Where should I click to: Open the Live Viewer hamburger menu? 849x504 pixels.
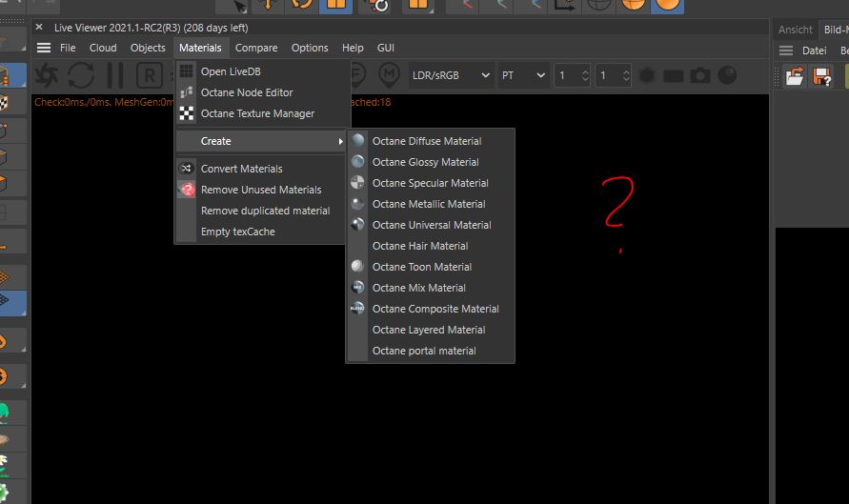(x=44, y=48)
